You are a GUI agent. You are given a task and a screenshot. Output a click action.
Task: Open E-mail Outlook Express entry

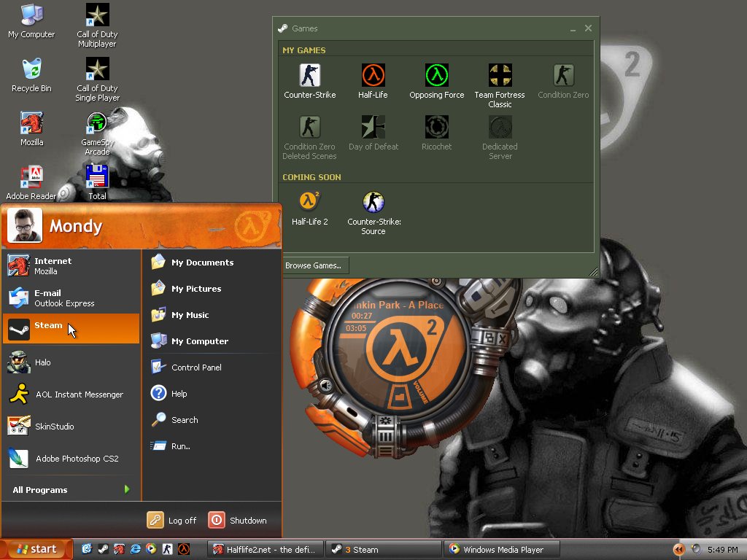click(71, 297)
